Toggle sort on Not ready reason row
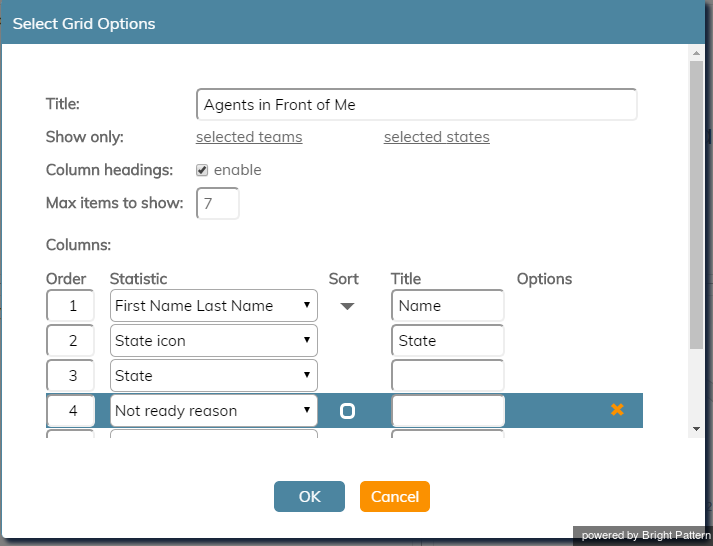 click(x=347, y=411)
